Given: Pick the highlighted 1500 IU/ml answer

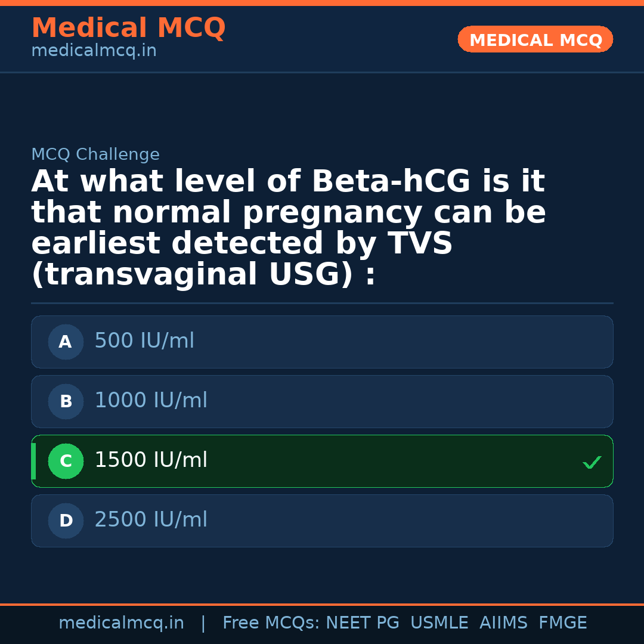Looking at the screenshot, I should pyautogui.click(x=151, y=461).
